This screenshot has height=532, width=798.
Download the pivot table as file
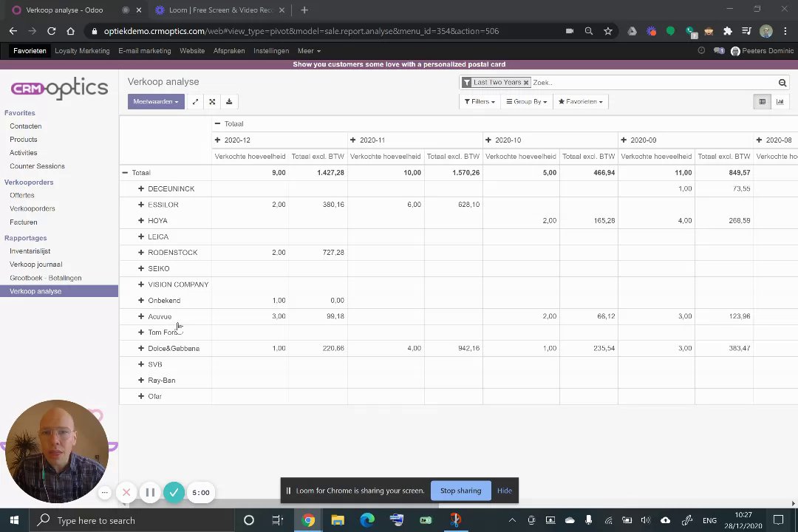(x=229, y=102)
